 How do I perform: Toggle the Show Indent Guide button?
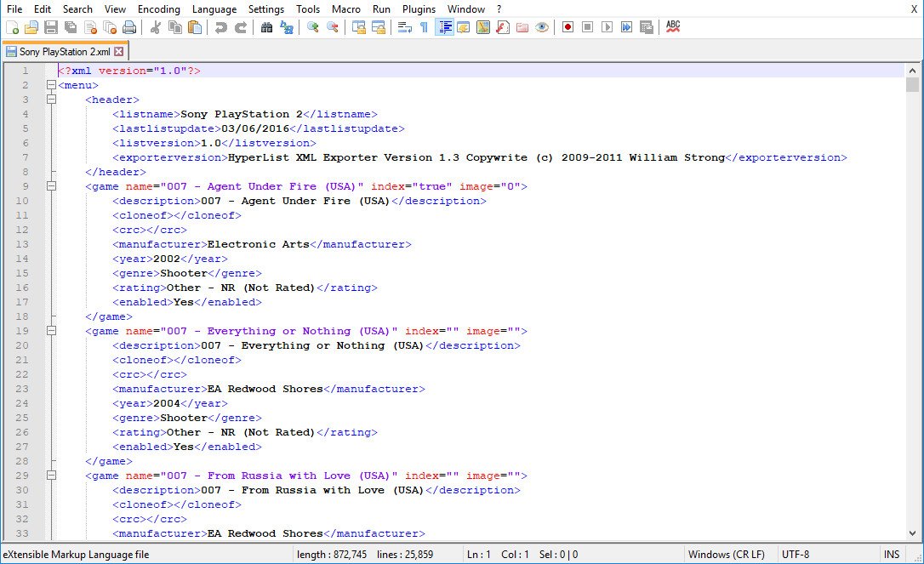444,27
